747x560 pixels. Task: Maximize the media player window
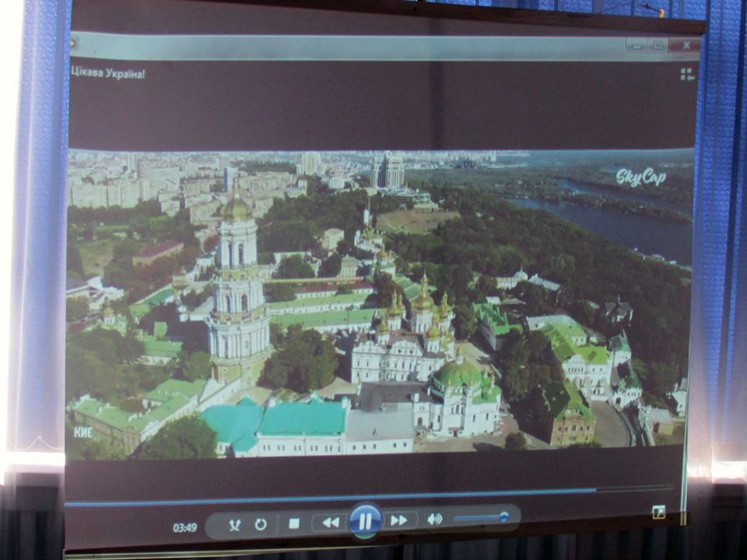[x=658, y=45]
